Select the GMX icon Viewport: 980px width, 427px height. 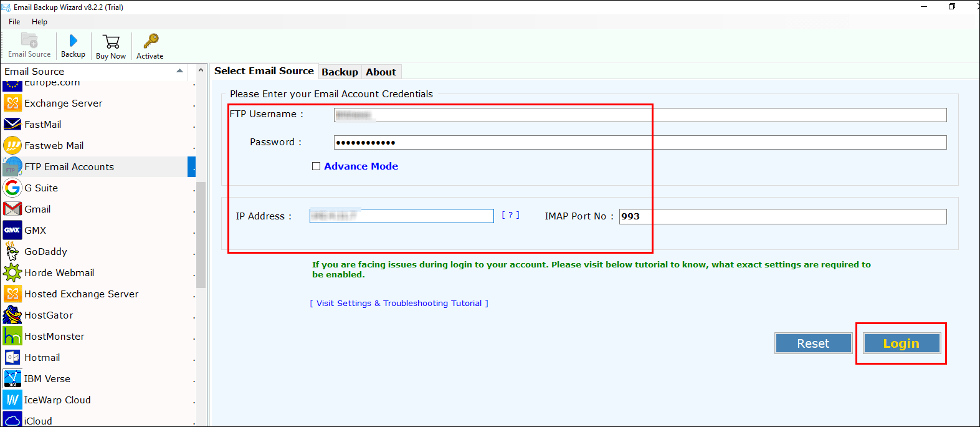click(x=12, y=230)
